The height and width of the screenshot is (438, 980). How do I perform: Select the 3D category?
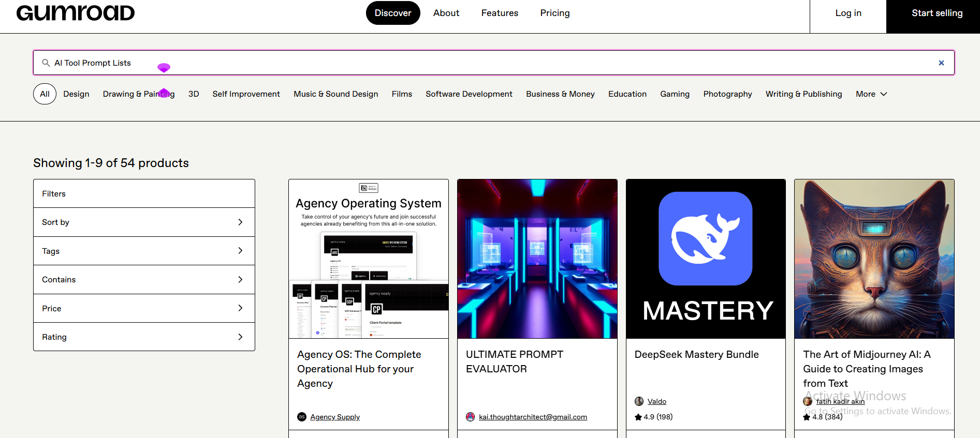tap(194, 94)
